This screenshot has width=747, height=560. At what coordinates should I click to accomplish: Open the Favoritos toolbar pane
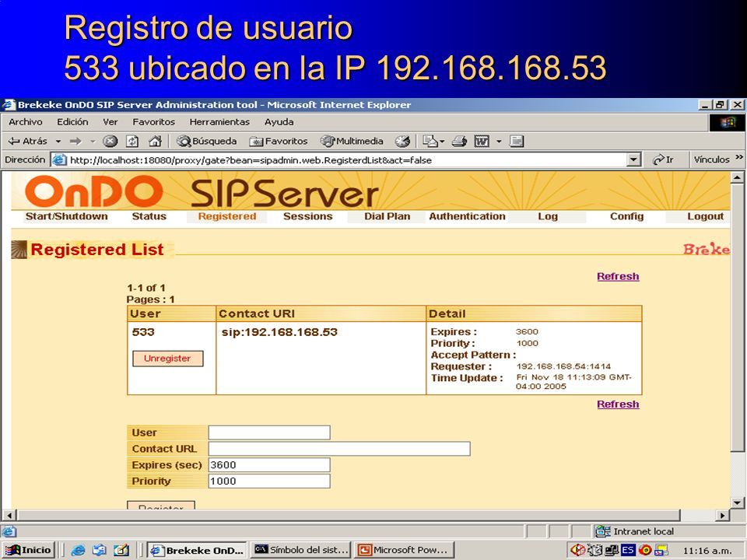[x=279, y=141]
